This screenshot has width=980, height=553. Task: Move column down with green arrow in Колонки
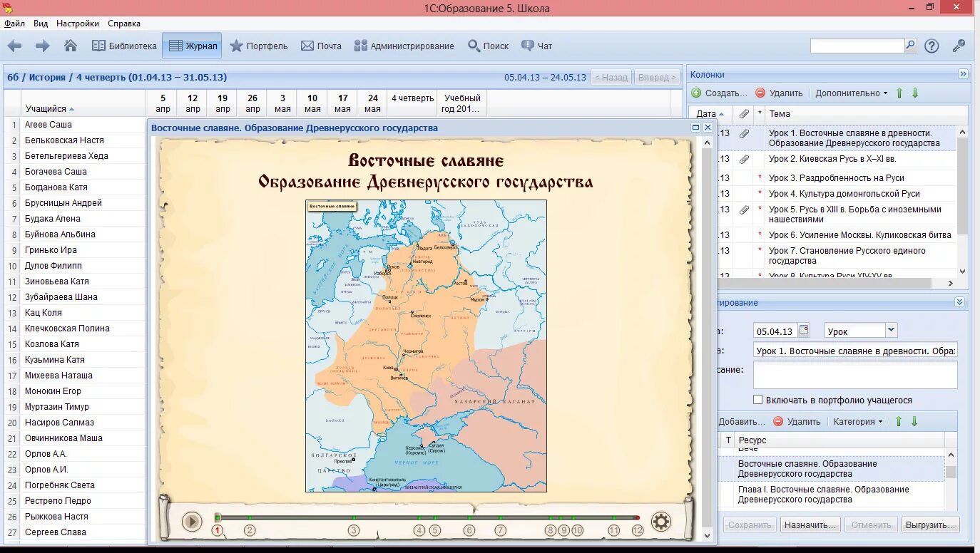pyautogui.click(x=915, y=93)
